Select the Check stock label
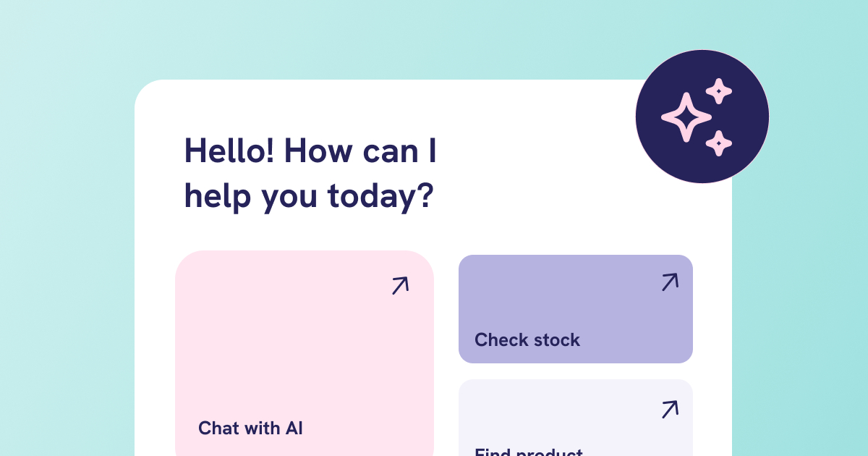This screenshot has height=456, width=868. point(527,339)
